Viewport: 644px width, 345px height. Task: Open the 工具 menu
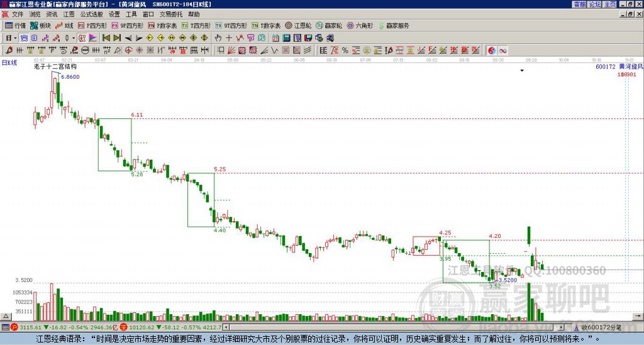pos(131,14)
